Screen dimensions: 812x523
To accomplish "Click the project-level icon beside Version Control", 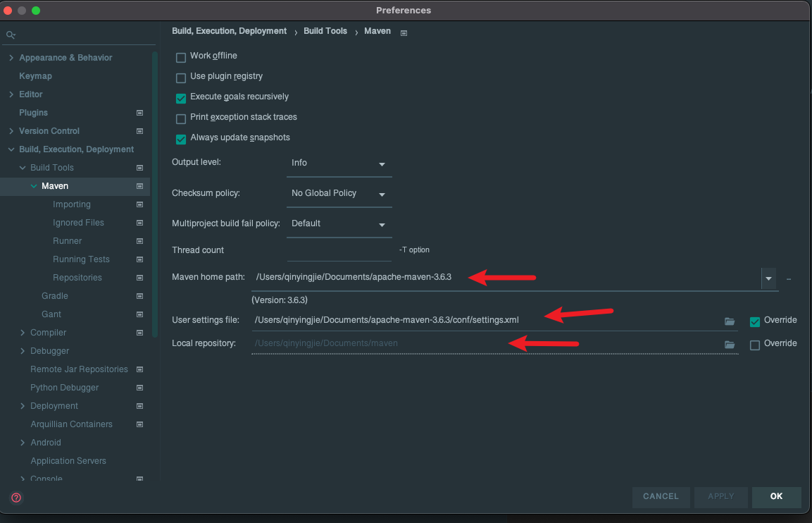I will (139, 131).
